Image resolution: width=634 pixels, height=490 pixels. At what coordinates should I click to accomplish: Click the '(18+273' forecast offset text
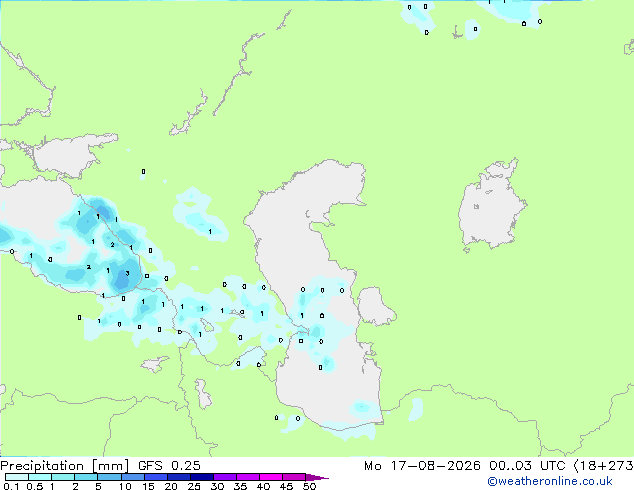tap(604, 466)
